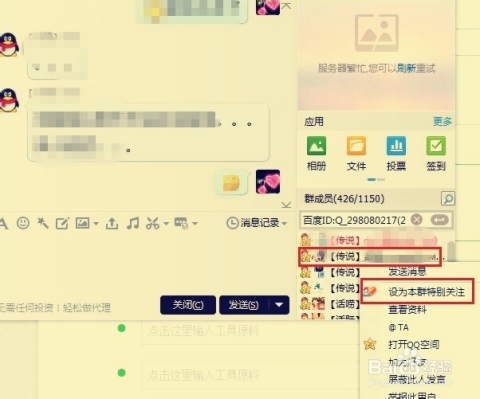Choose 屏蔽此人发言 in context menu
Viewport: 480px width, 399px height.
tap(417, 379)
